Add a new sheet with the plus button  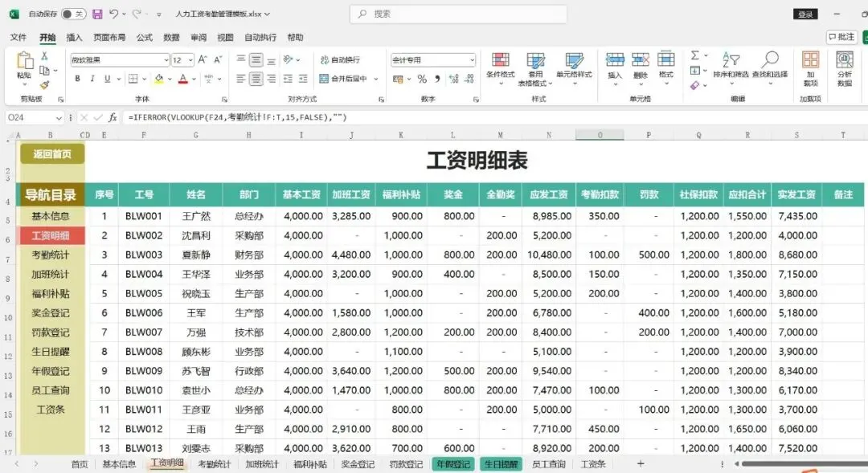(641, 463)
